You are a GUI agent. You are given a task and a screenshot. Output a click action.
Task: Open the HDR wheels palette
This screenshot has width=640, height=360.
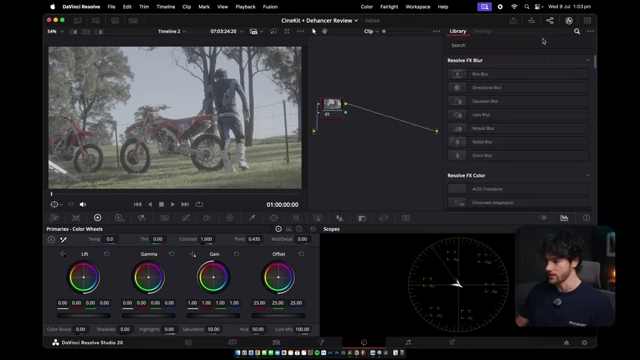pyautogui.click(x=119, y=218)
